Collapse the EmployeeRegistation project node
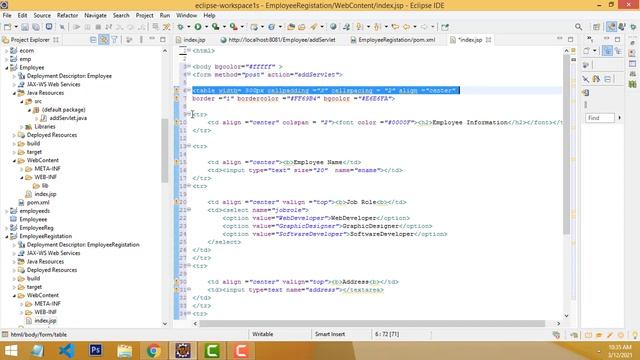The height and width of the screenshot is (360, 640). point(7,236)
